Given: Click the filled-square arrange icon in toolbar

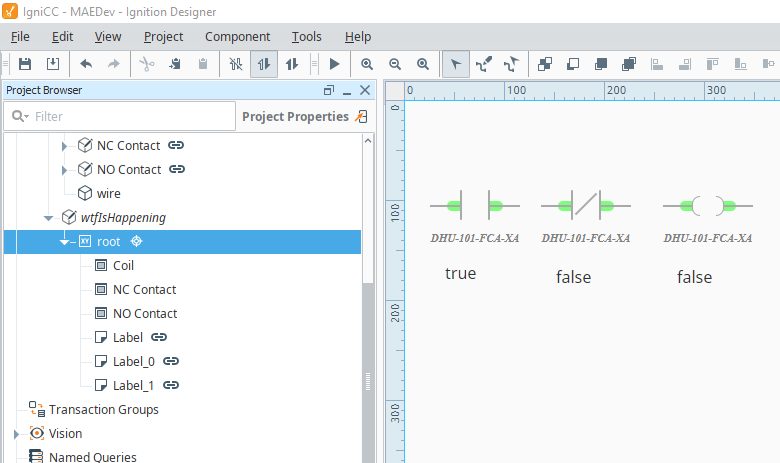Looking at the screenshot, I should pos(601,64).
